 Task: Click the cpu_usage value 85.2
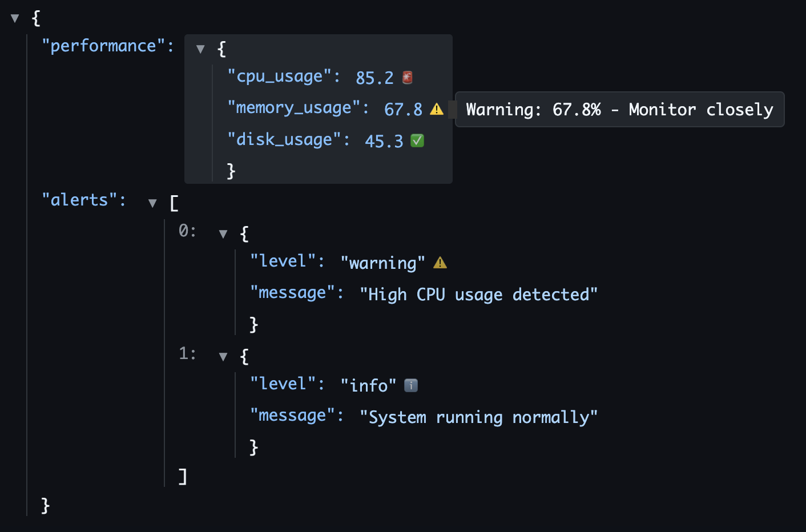[374, 77]
